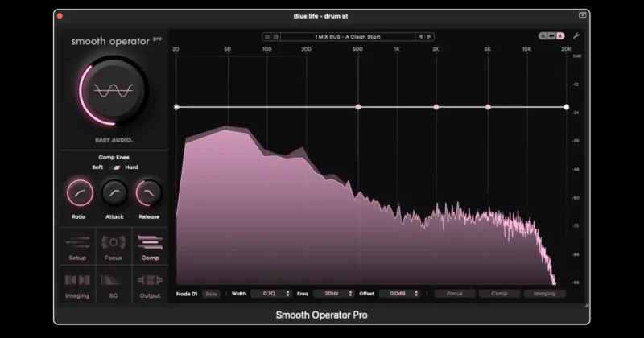Select the threshold node at 20 Hz

(x=176, y=107)
